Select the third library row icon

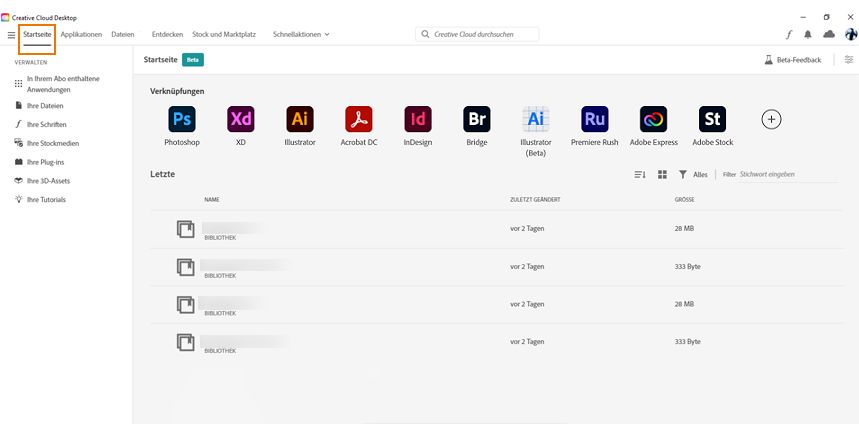[186, 305]
